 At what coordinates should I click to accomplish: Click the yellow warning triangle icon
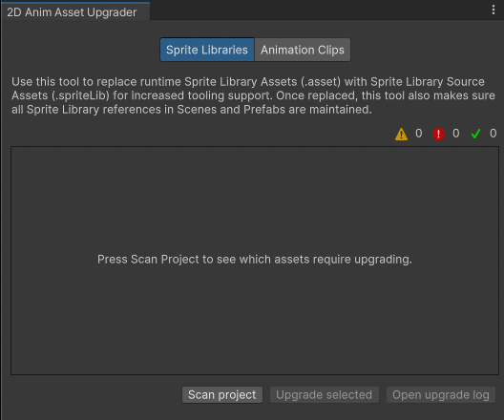401,134
